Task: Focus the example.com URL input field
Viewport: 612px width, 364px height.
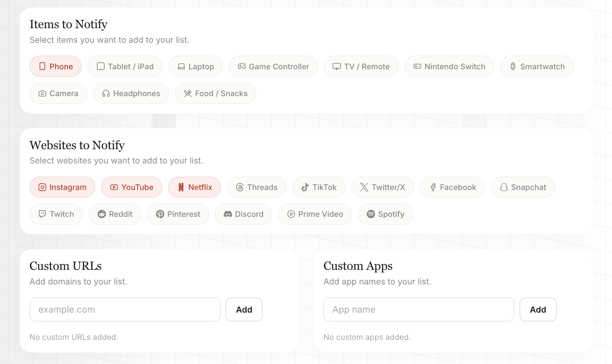Action: click(125, 309)
